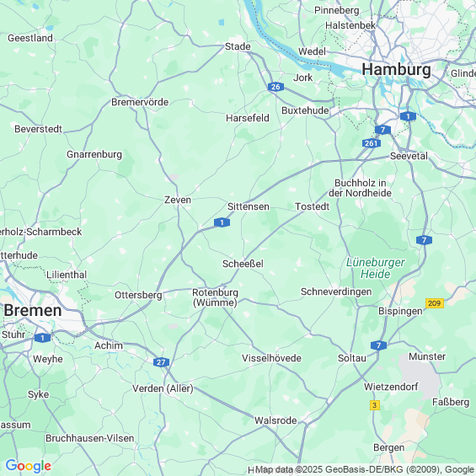Image resolution: width=476 pixels, height=476 pixels.
Task: Click the Zeven town label
Action: [x=178, y=200]
